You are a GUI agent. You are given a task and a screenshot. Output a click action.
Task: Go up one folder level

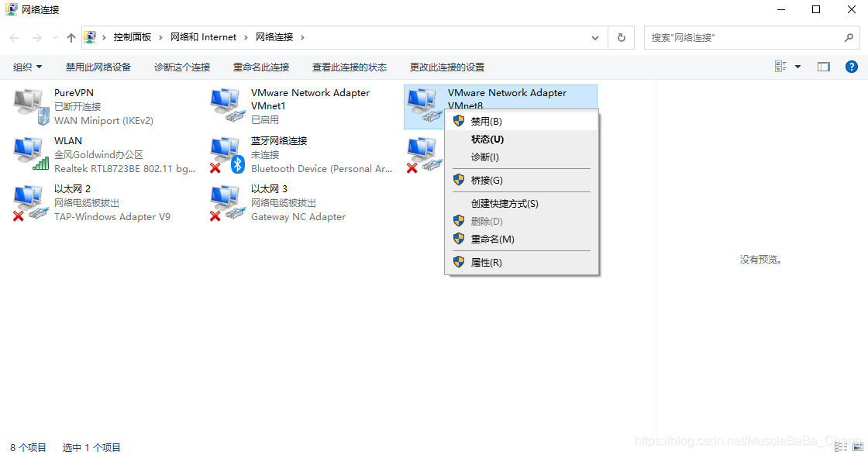coord(71,38)
